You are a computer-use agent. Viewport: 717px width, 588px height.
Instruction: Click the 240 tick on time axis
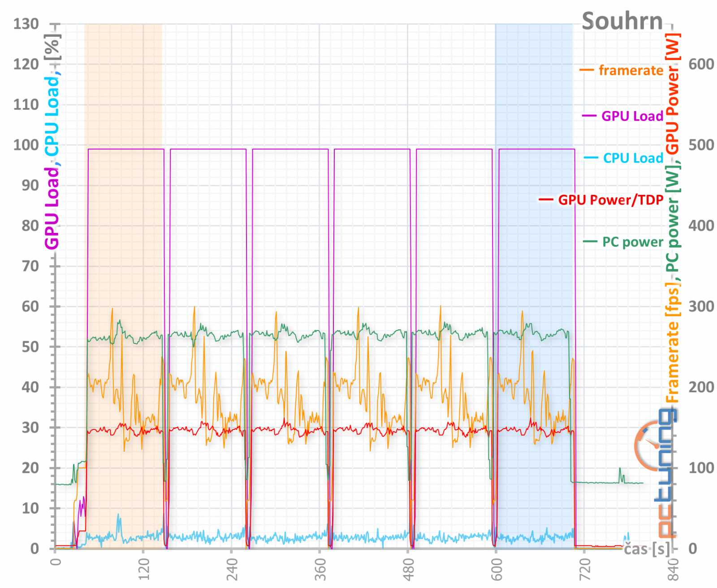[x=232, y=569]
